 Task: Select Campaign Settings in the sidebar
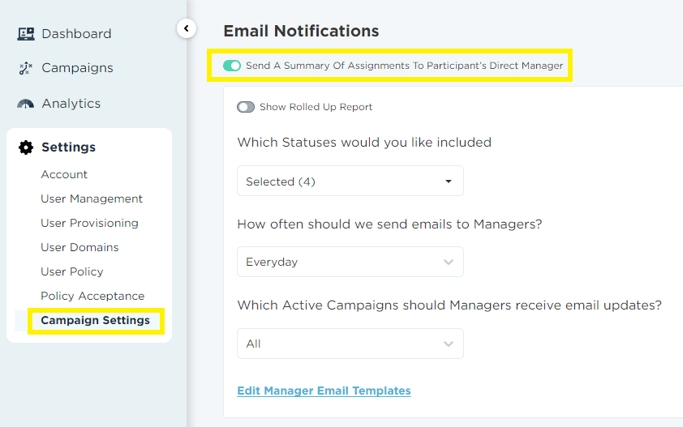click(x=95, y=320)
